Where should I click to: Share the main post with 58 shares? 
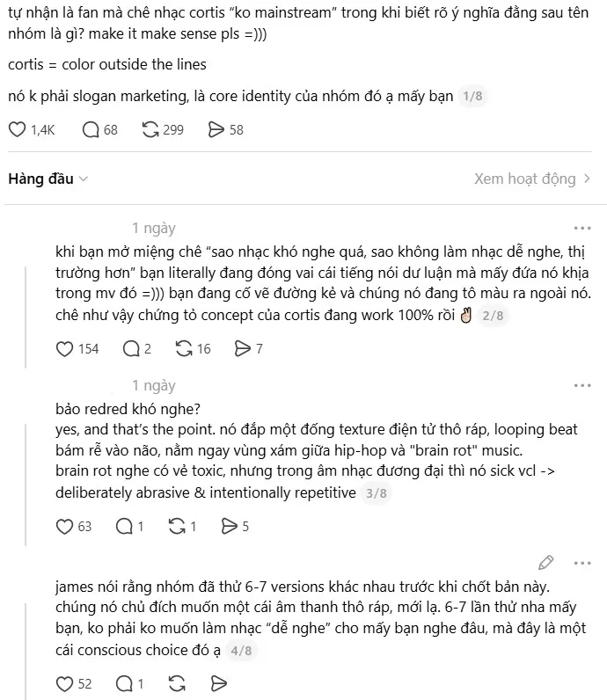point(216,129)
